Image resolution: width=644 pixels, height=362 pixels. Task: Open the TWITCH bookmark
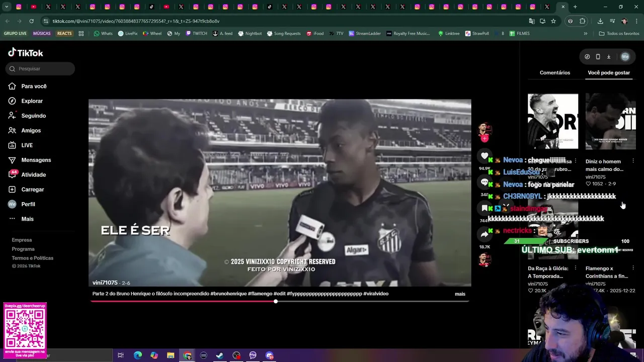(196, 34)
